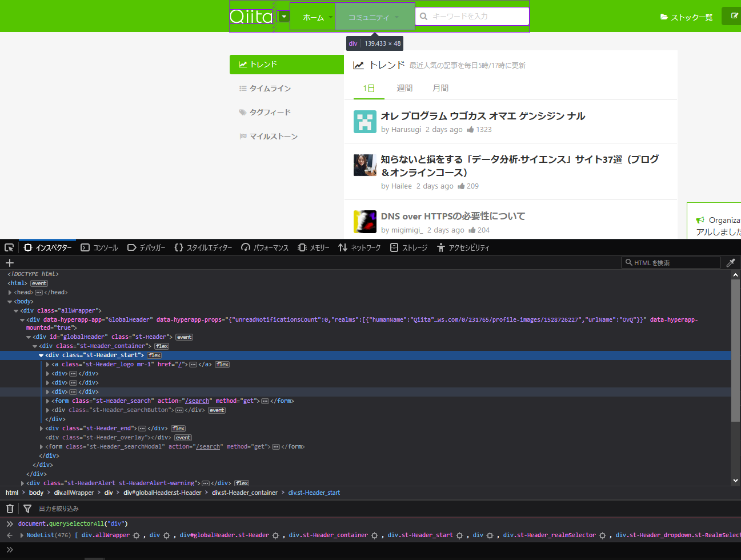Expand the <head> node in the inspector
This screenshot has width=741, height=560.
tap(10, 292)
